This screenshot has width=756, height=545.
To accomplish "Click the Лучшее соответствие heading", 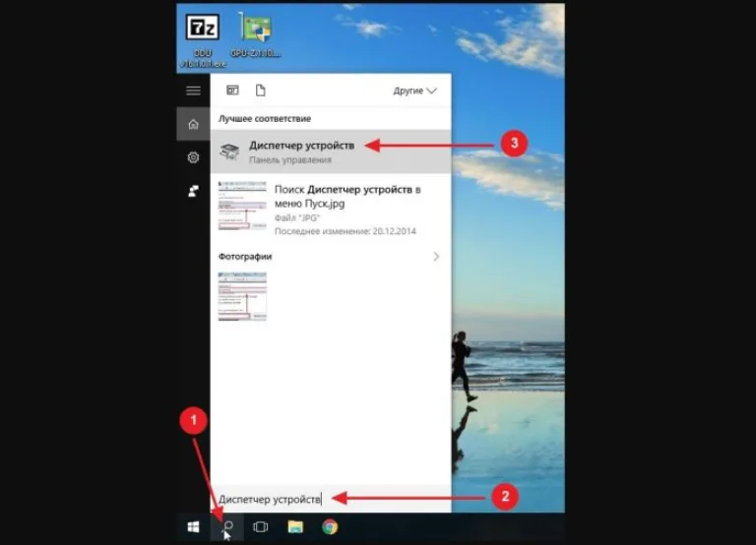I will [x=265, y=118].
